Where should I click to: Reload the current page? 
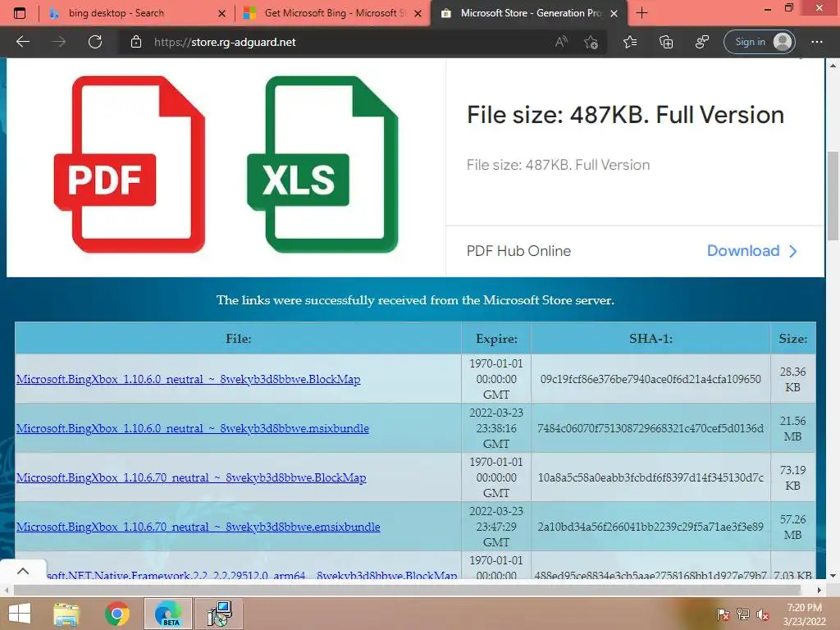point(95,42)
